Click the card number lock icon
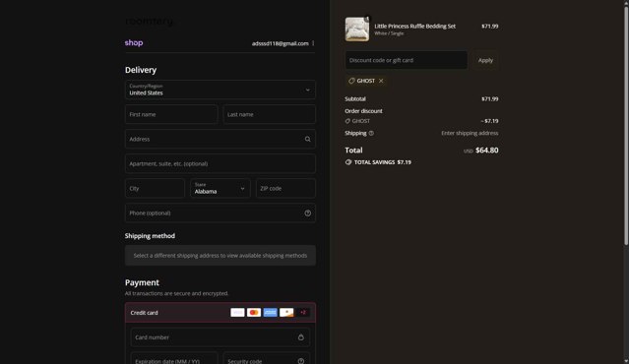This screenshot has height=364, width=629. point(301,337)
